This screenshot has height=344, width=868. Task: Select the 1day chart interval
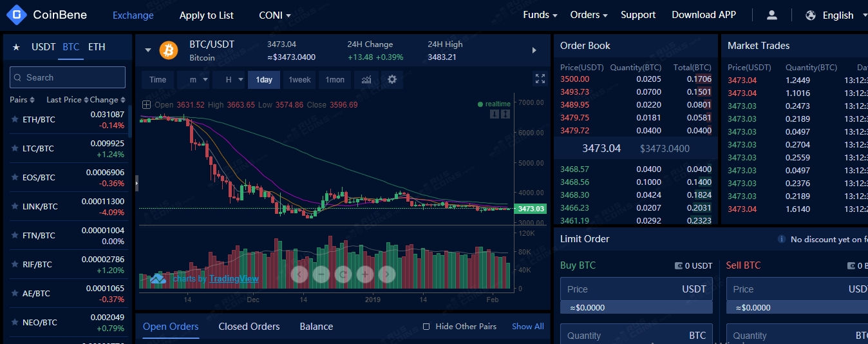[x=264, y=80]
